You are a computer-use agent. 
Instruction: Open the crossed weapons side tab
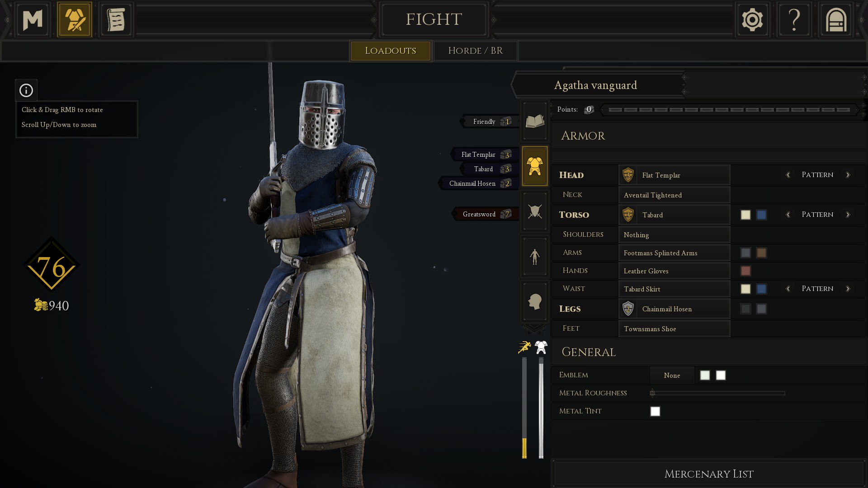tap(535, 211)
